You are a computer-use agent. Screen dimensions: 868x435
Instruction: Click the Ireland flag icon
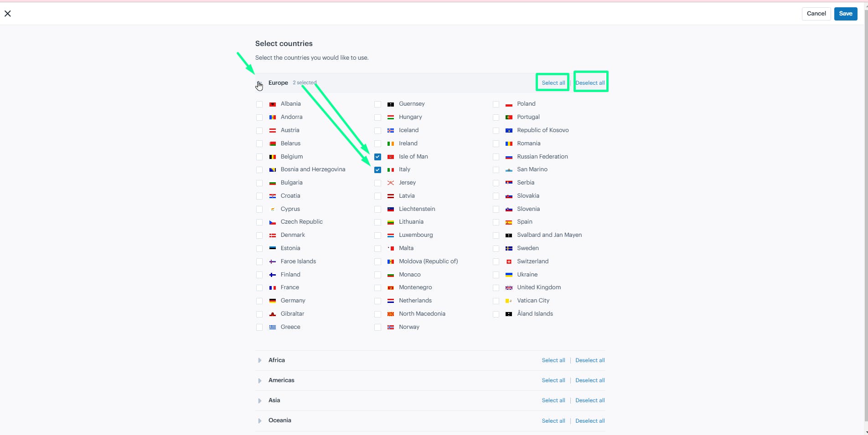[391, 143]
